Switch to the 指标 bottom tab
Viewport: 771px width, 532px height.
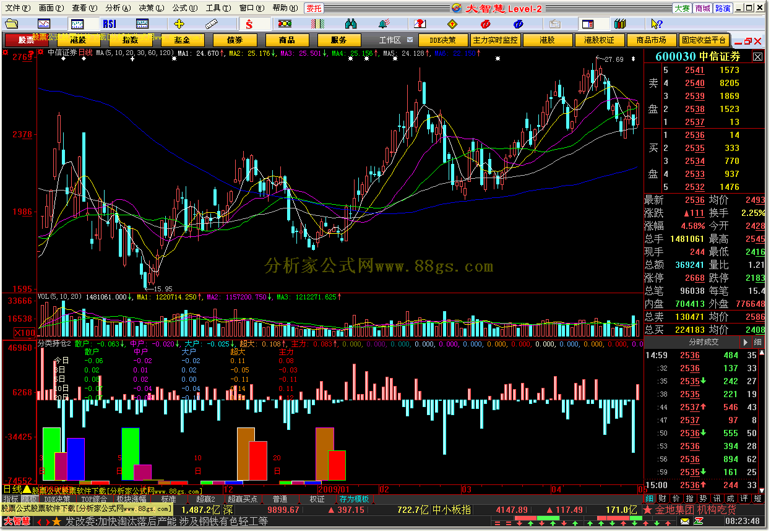click(x=11, y=499)
